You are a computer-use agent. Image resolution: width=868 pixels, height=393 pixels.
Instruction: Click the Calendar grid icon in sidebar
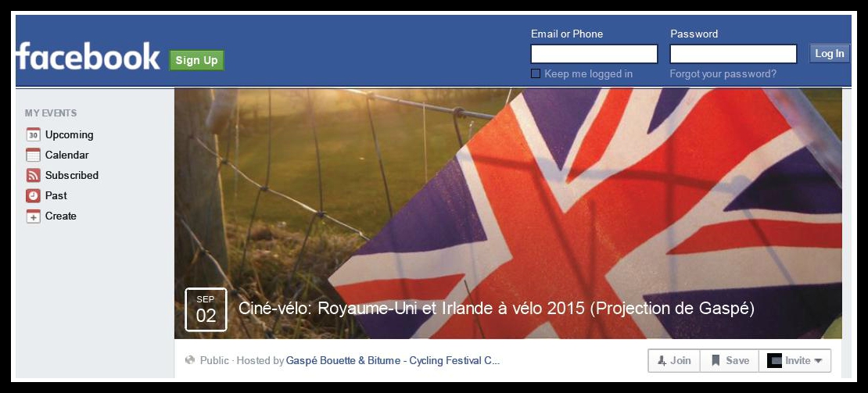33,155
